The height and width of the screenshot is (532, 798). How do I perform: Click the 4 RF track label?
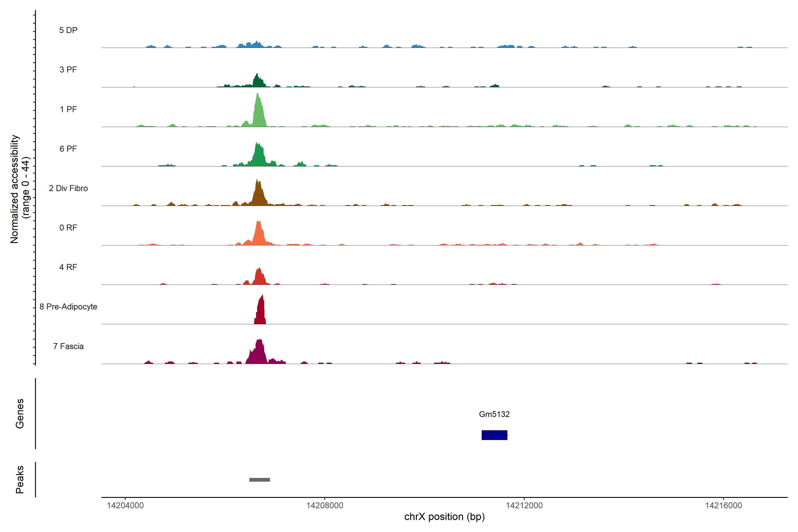click(x=68, y=267)
